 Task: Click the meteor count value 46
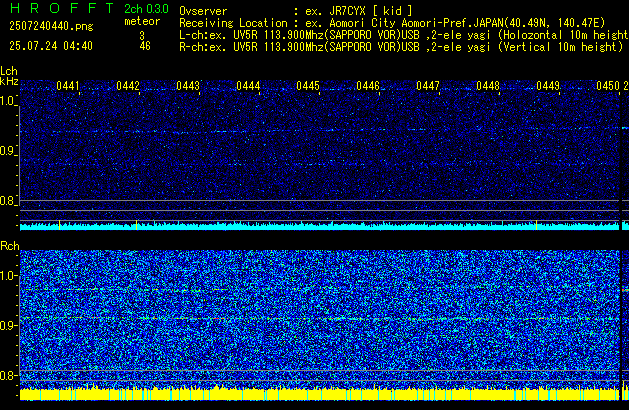coord(145,46)
